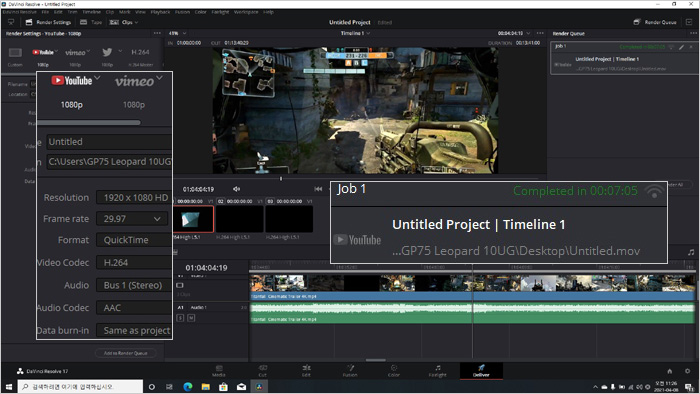Open the Fusion page
The image size is (700, 394).
[350, 371]
